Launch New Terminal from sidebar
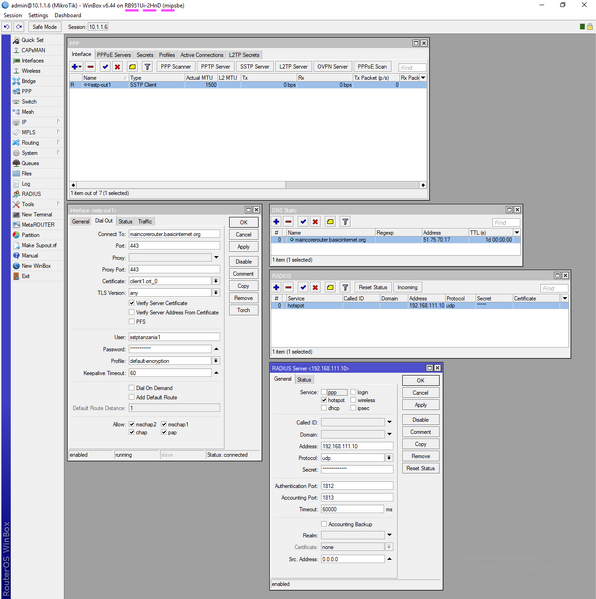 [37, 215]
